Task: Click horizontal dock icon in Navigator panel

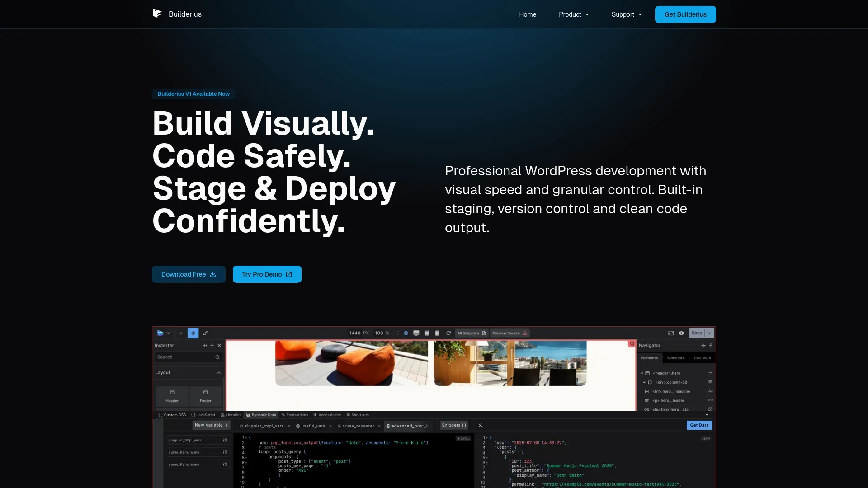Action: point(703,346)
